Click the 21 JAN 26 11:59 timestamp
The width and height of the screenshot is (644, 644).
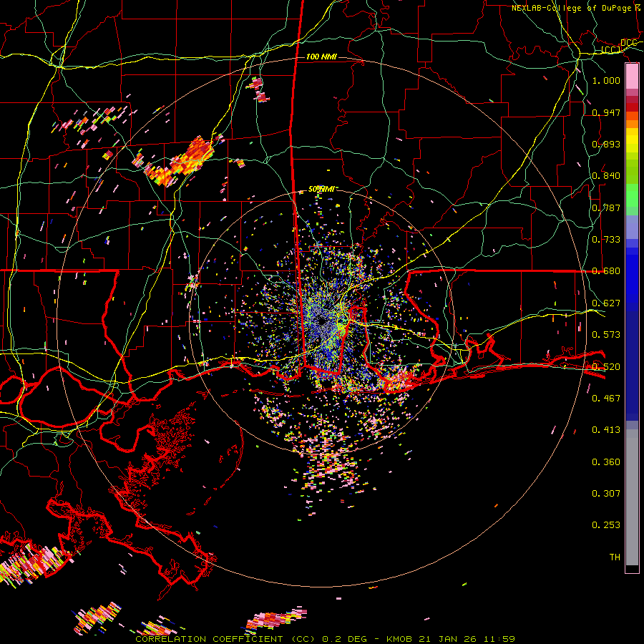pyautogui.click(x=467, y=639)
